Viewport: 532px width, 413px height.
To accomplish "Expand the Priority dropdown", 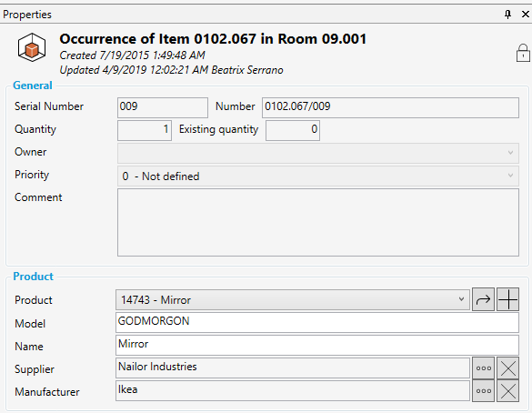I will [318, 176].
